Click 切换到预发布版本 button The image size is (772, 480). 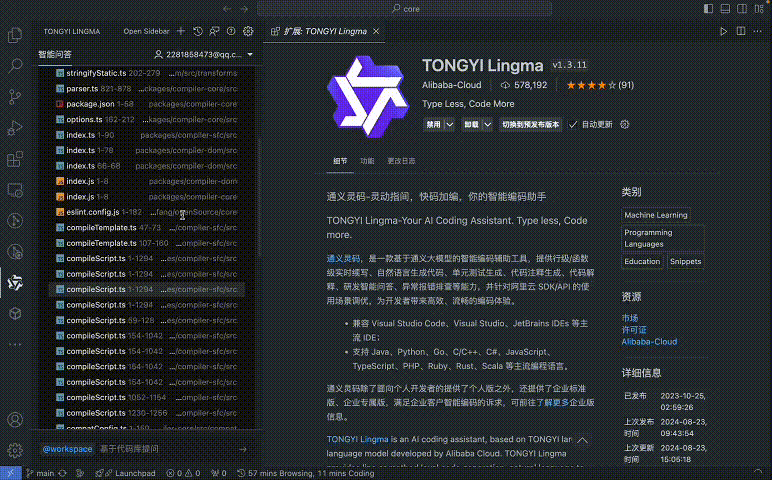coord(530,125)
